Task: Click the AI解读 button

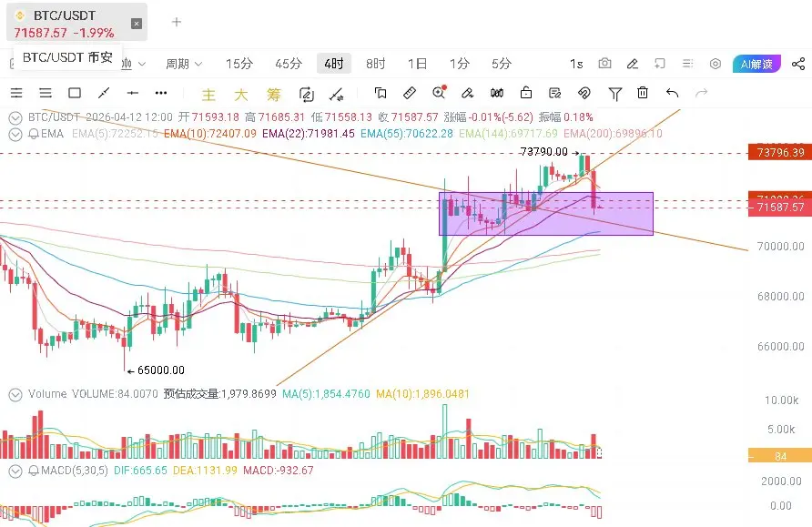Action: pos(756,64)
